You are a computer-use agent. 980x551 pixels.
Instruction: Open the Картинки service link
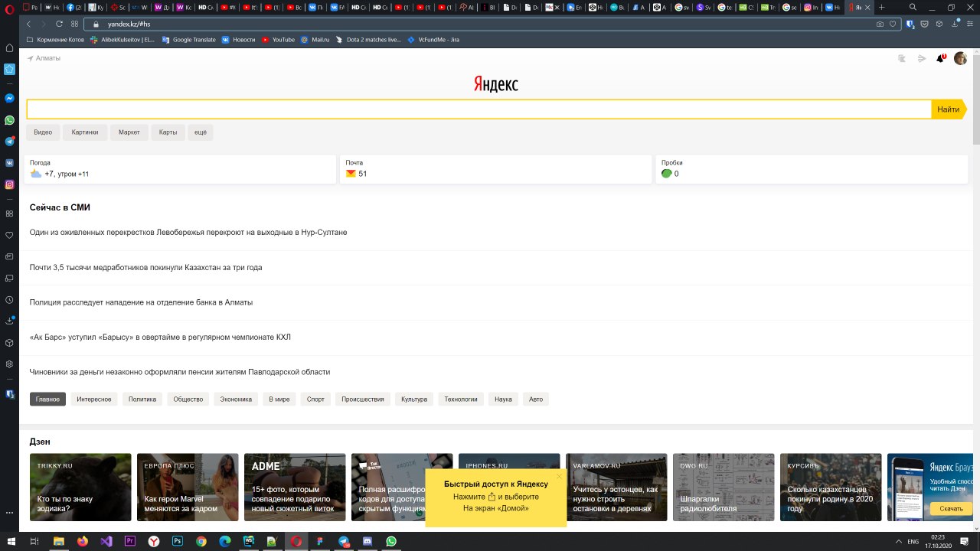coord(85,132)
